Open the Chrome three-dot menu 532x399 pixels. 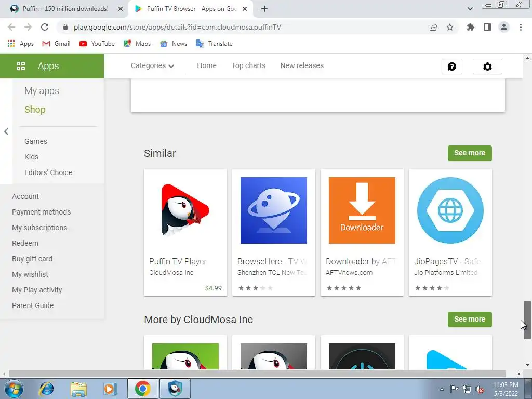tap(521, 27)
